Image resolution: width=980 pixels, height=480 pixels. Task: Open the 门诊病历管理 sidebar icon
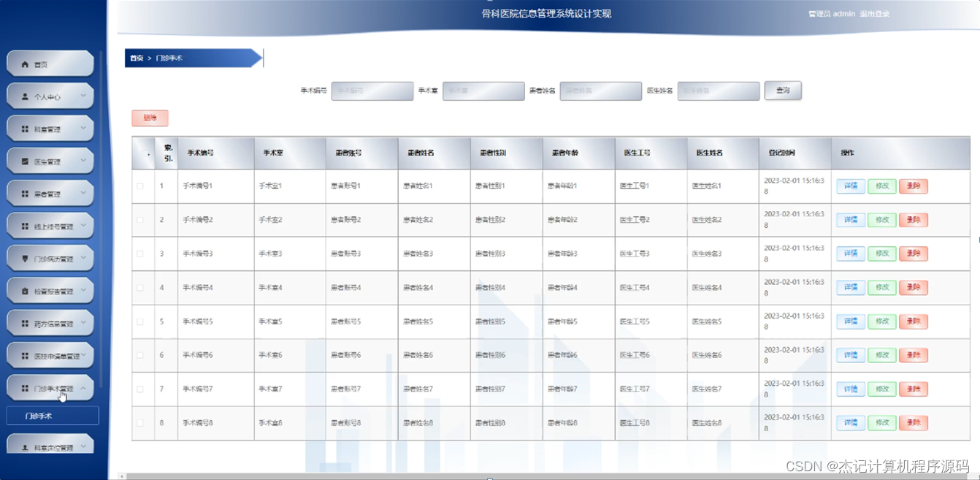pos(25,259)
